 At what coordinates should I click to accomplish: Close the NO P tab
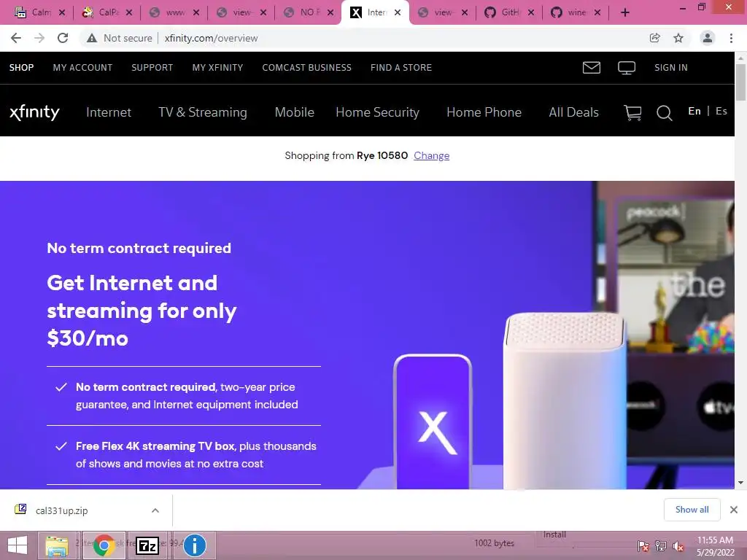coord(330,13)
